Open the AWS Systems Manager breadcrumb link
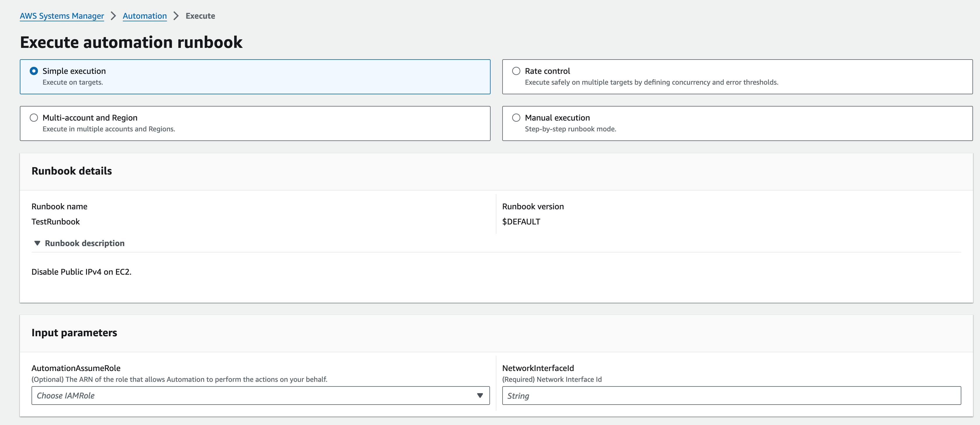The width and height of the screenshot is (980, 425). 62,16
